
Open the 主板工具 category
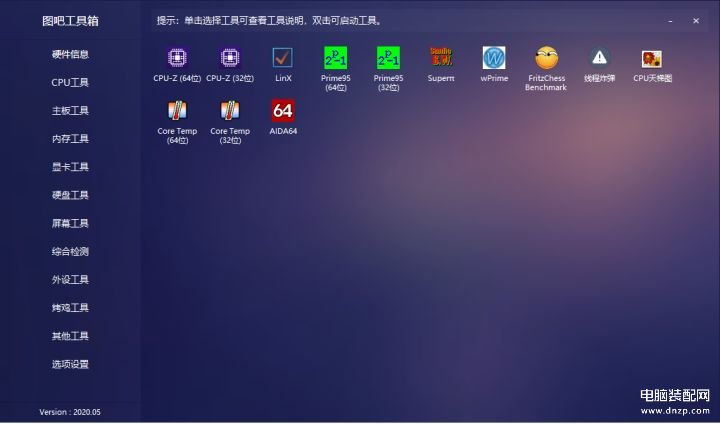[70, 111]
